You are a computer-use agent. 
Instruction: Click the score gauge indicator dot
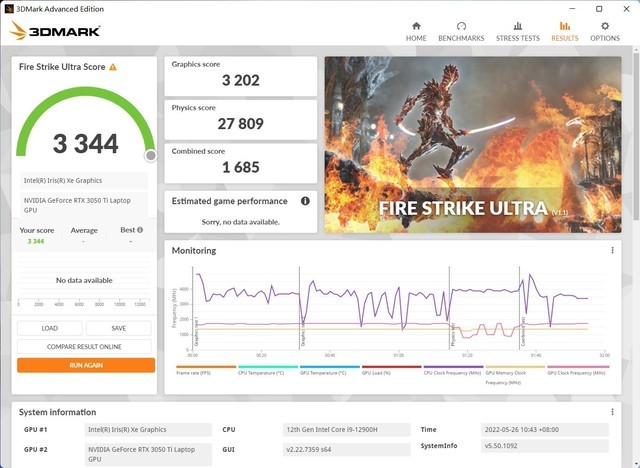(x=151, y=155)
